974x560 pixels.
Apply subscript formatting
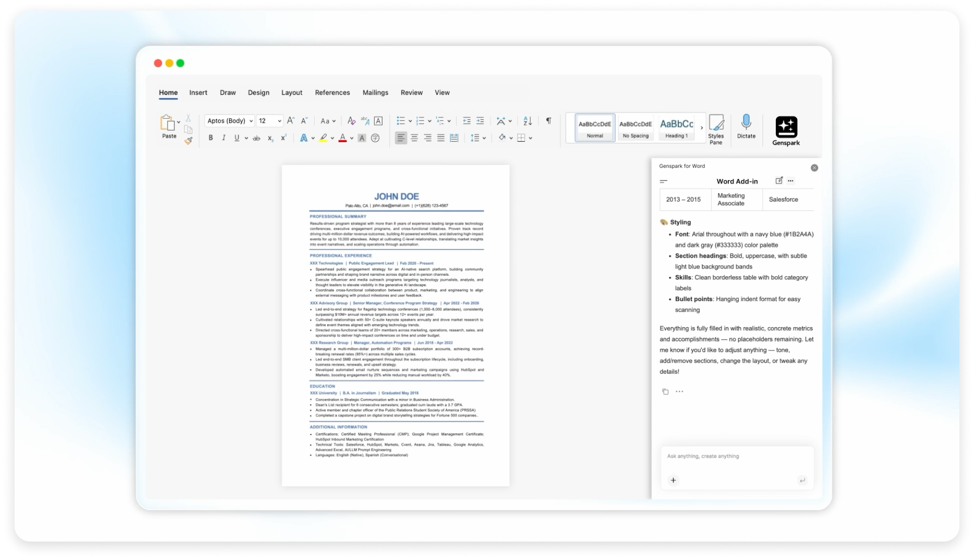tap(270, 138)
